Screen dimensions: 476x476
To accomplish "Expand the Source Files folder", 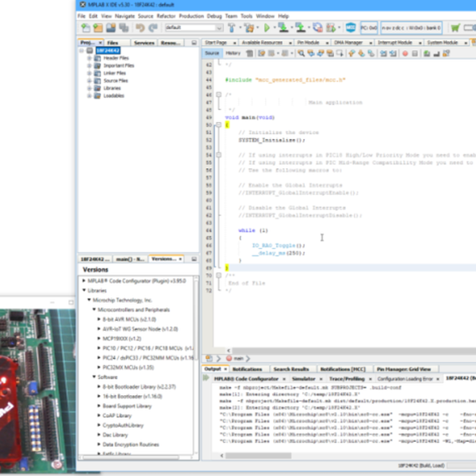I will [90, 80].
